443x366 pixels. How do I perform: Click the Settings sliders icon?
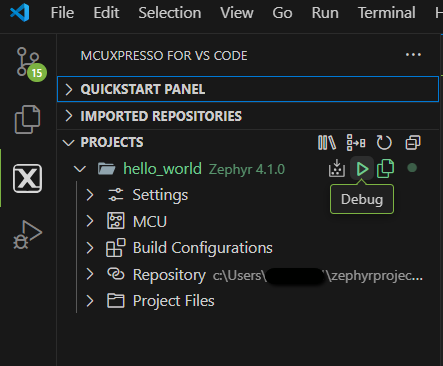pyautogui.click(x=116, y=195)
